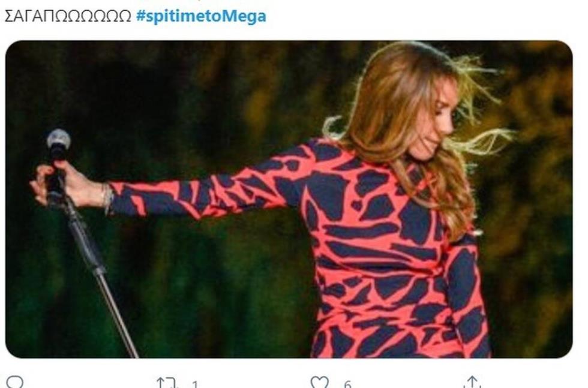Like the tweet with the heart icon
Screen dimensions: 588x388
coord(319,383)
